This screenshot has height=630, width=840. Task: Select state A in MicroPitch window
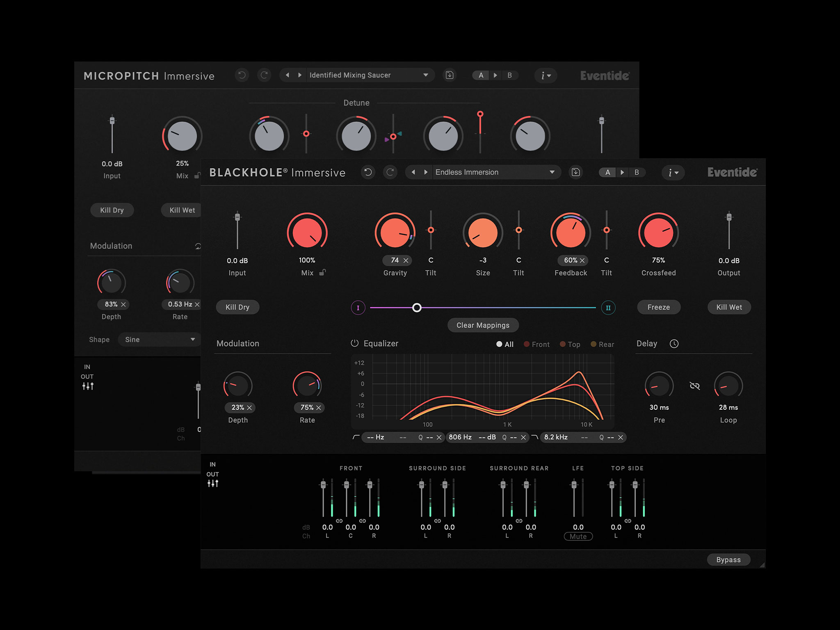point(481,75)
